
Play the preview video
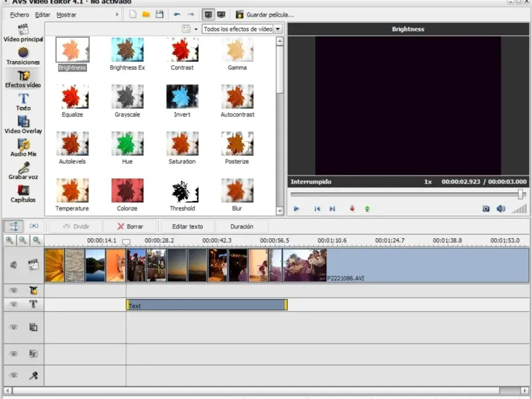point(296,208)
